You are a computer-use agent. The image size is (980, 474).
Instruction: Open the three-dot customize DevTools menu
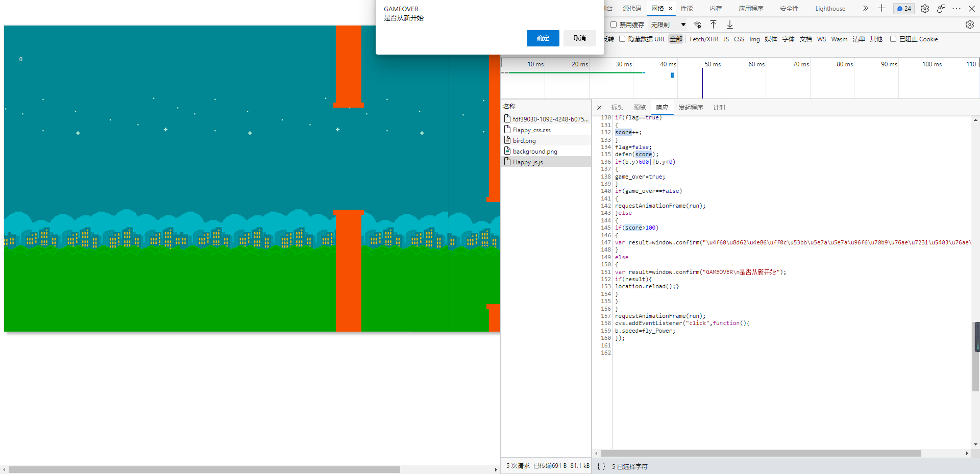click(957, 9)
